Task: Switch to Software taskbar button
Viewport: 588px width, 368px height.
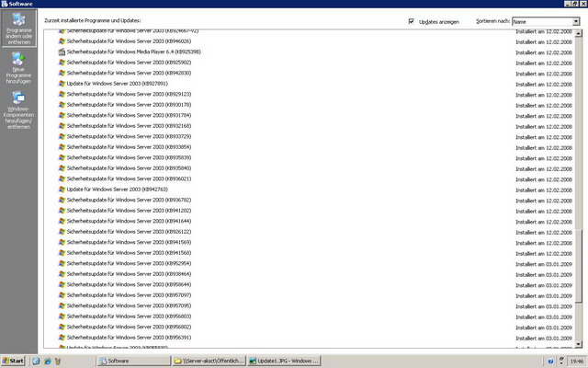Action: click(134, 361)
